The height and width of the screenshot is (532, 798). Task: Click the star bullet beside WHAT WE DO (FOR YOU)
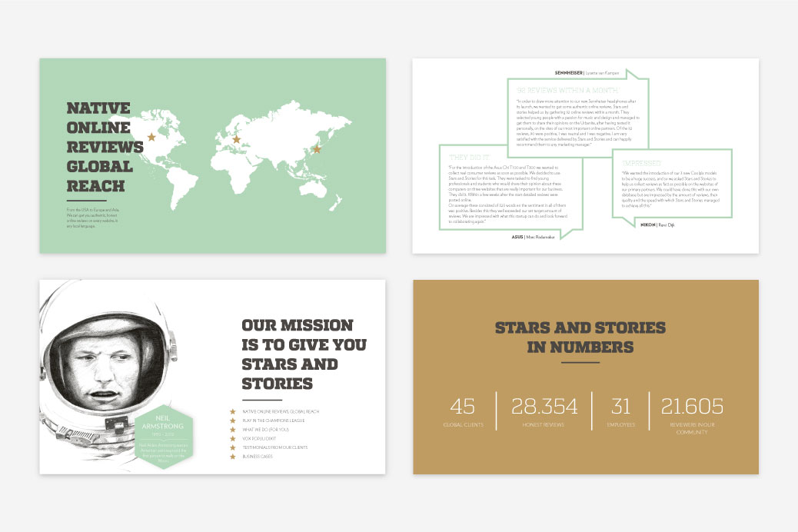click(231, 430)
